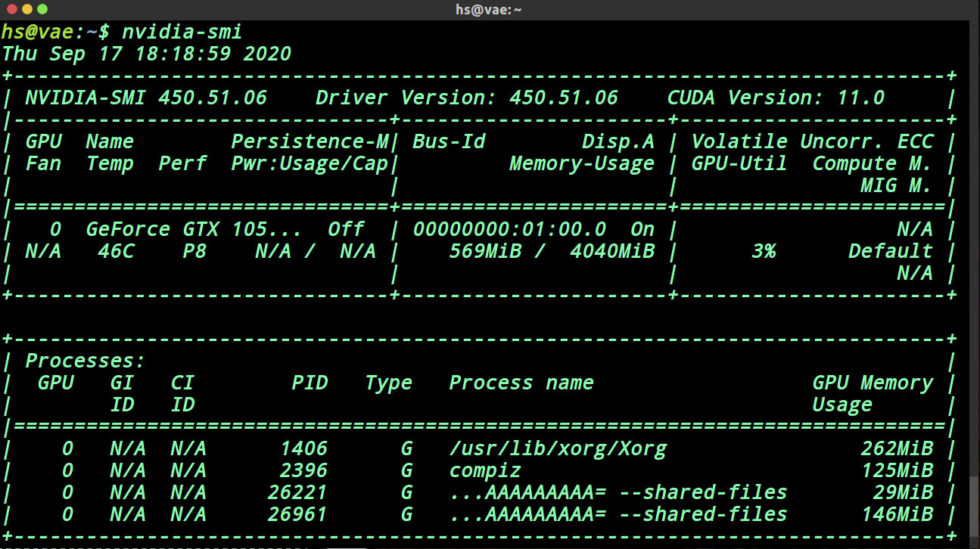
Task: Click process name '/usr/lib/xorg/Xorg'
Action: [x=558, y=448]
